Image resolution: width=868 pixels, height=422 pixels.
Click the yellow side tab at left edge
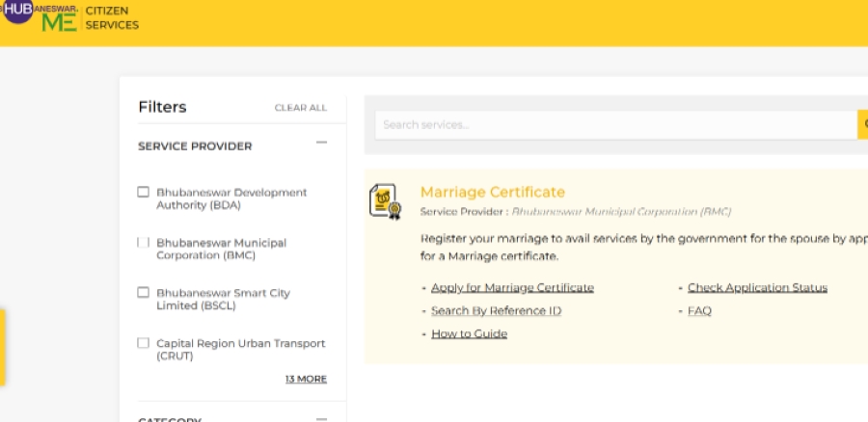point(2,348)
